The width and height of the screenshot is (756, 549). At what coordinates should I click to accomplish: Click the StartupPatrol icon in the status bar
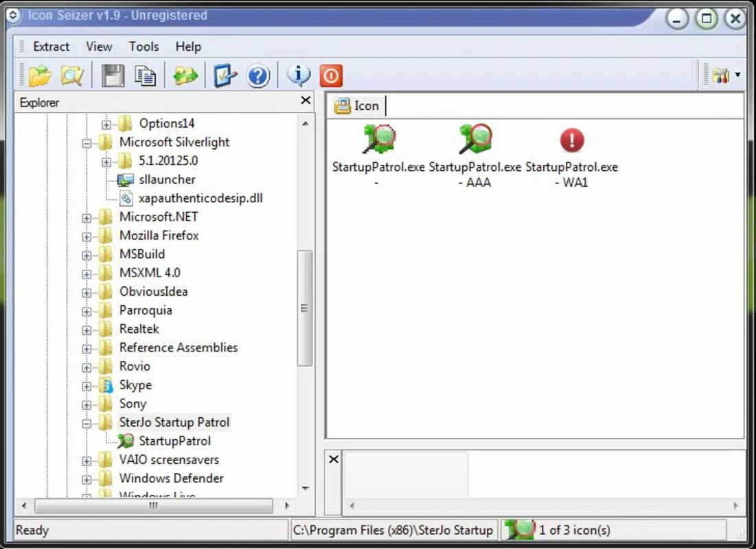[519, 529]
